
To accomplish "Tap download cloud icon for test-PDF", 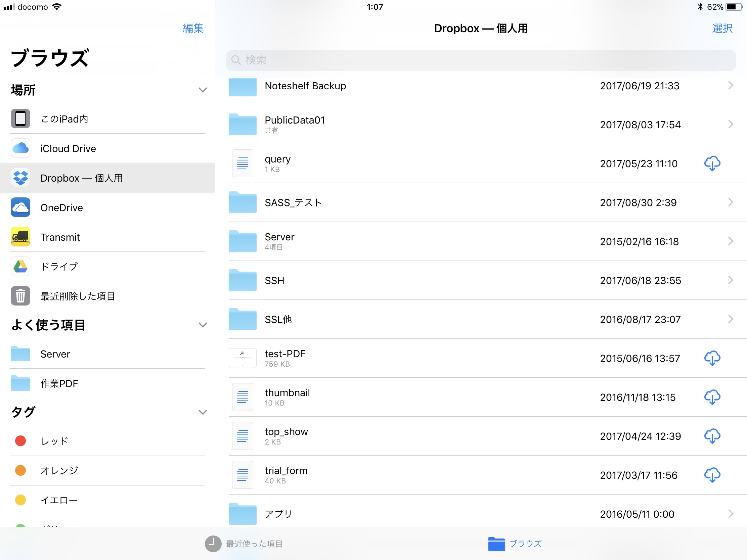I will [712, 358].
